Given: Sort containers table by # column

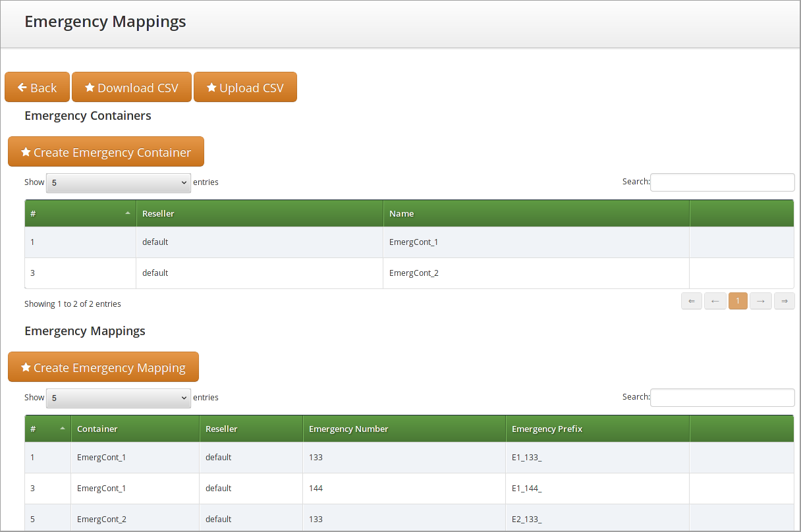Looking at the screenshot, I should tap(80, 213).
